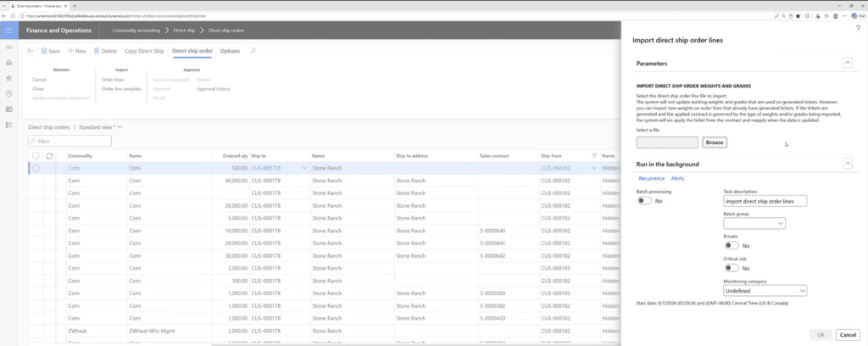Screen dimensions: 868x346
Task: Refresh the grid with the refresh icon
Action: (x=49, y=155)
